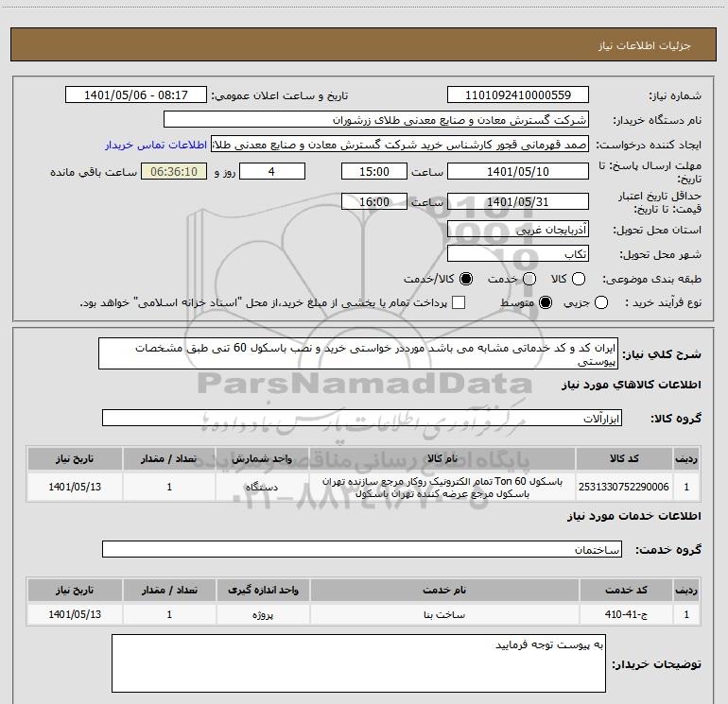Image resolution: width=728 pixels, height=704 pixels.
Task: Click the کد کالا column header
Action: point(624,458)
